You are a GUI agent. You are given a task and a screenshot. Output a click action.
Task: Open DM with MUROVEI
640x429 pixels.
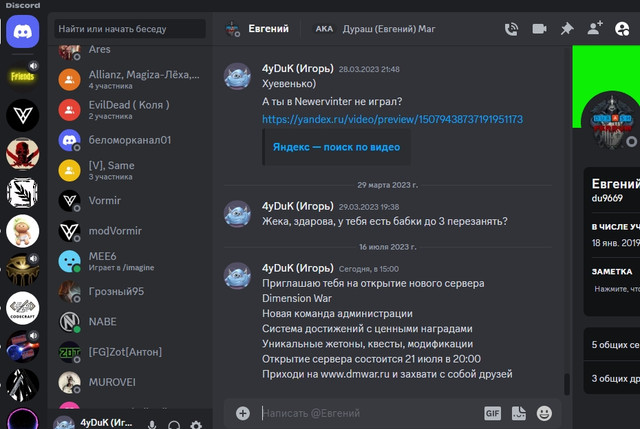(x=130, y=382)
